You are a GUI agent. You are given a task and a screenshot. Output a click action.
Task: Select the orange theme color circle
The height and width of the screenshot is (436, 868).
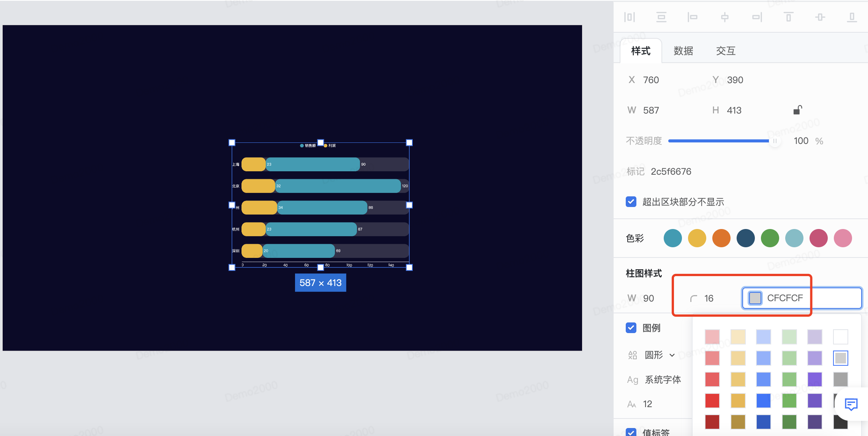[x=721, y=239]
